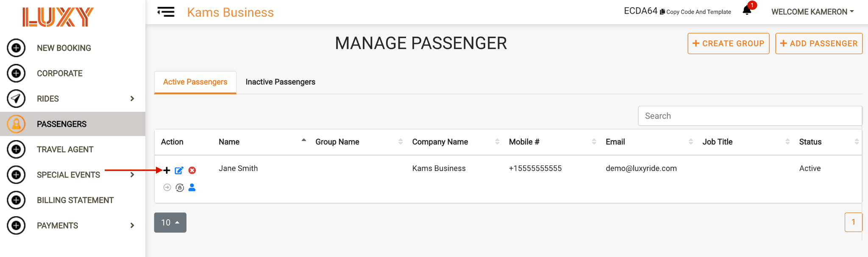Reset Jane Smith's password with the lock icon

point(180,188)
